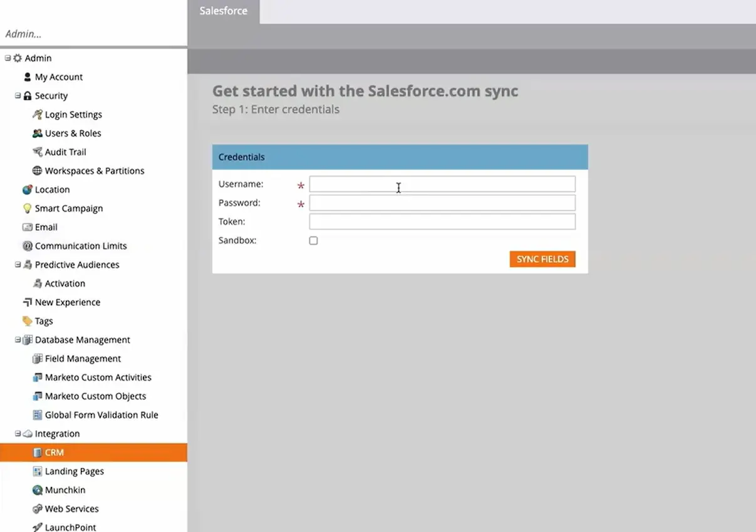Enable the Sandbox checkbox
Screen dimensions: 756x532
point(313,240)
